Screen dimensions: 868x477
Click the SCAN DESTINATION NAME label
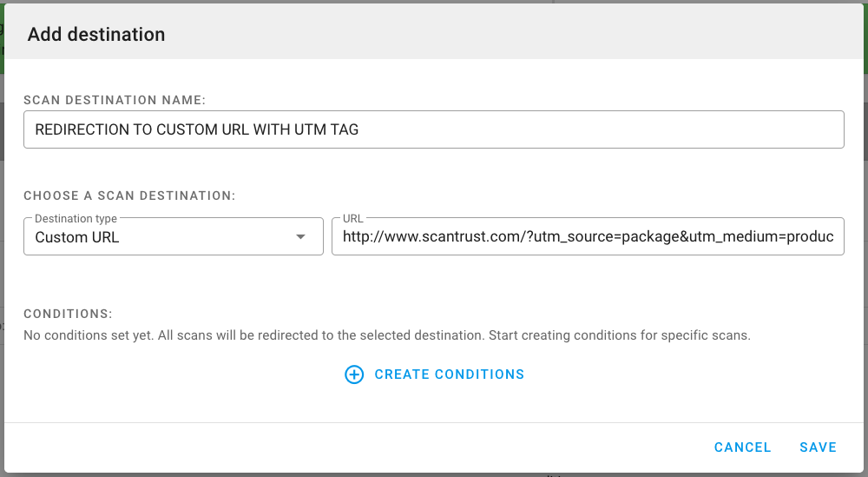click(x=115, y=101)
